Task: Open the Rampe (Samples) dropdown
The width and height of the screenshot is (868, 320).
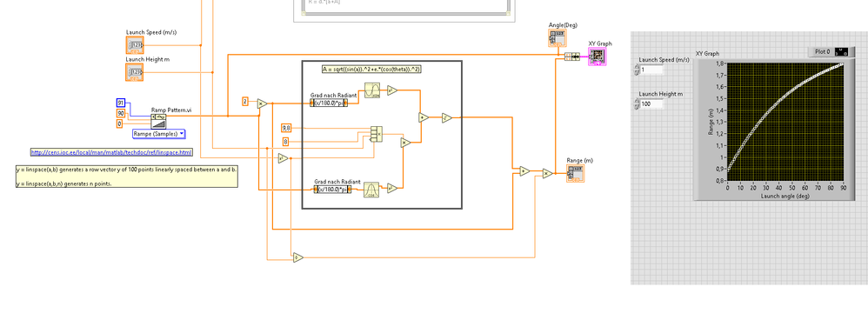Action: click(159, 134)
